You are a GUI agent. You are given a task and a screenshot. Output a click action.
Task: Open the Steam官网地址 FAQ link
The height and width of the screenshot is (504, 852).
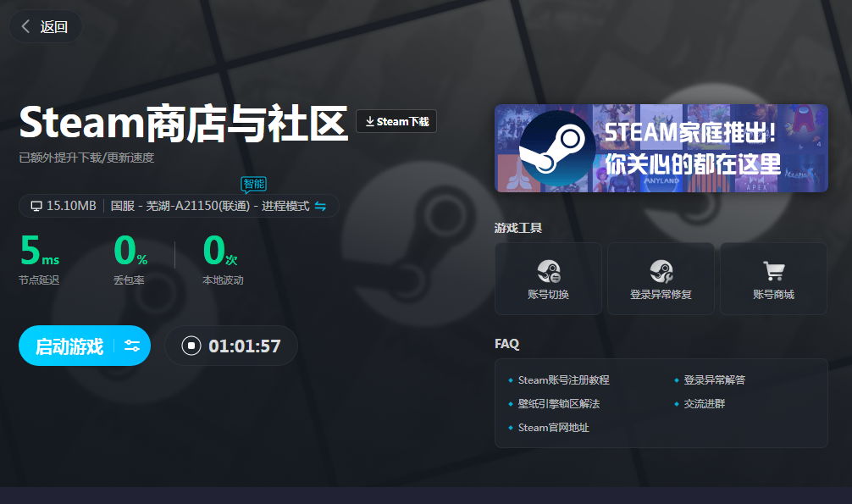(x=553, y=428)
